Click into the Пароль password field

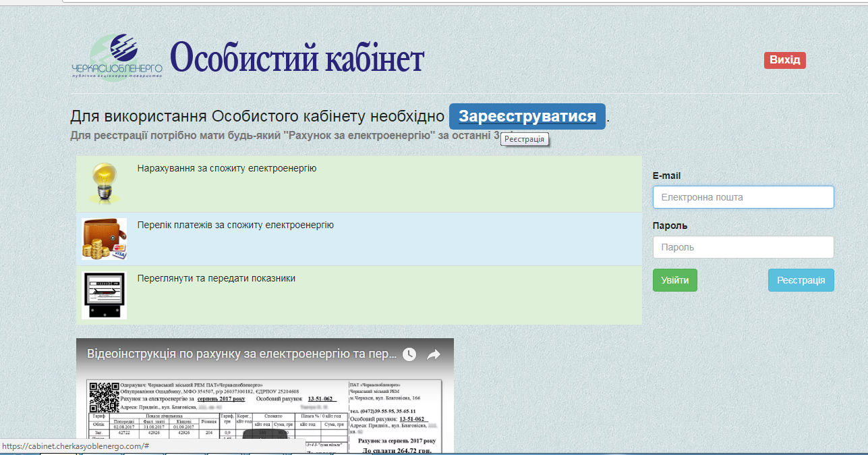tap(743, 247)
